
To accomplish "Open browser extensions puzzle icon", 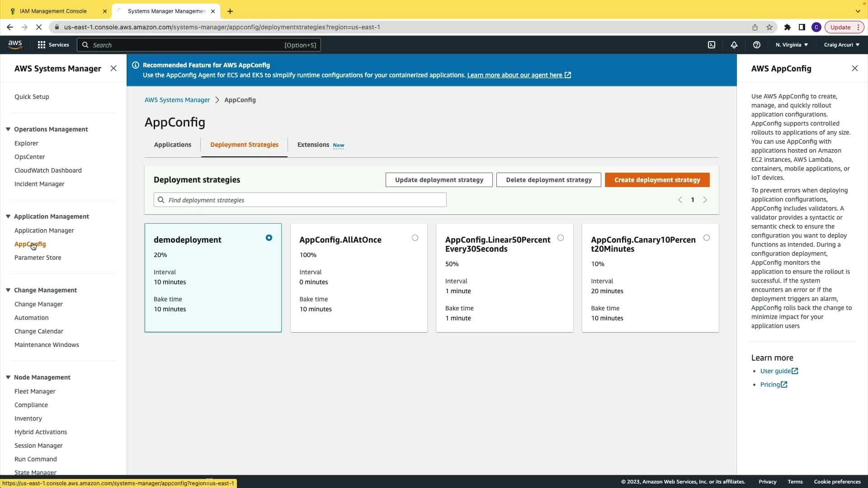I will click(x=788, y=27).
